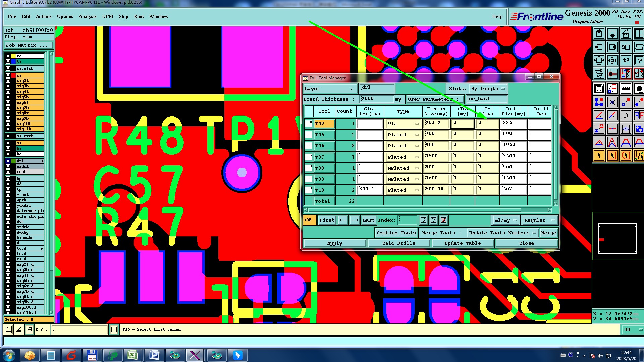The width and height of the screenshot is (644, 362).
Task: Click the wrench and palette settings icon
Action: [599, 74]
